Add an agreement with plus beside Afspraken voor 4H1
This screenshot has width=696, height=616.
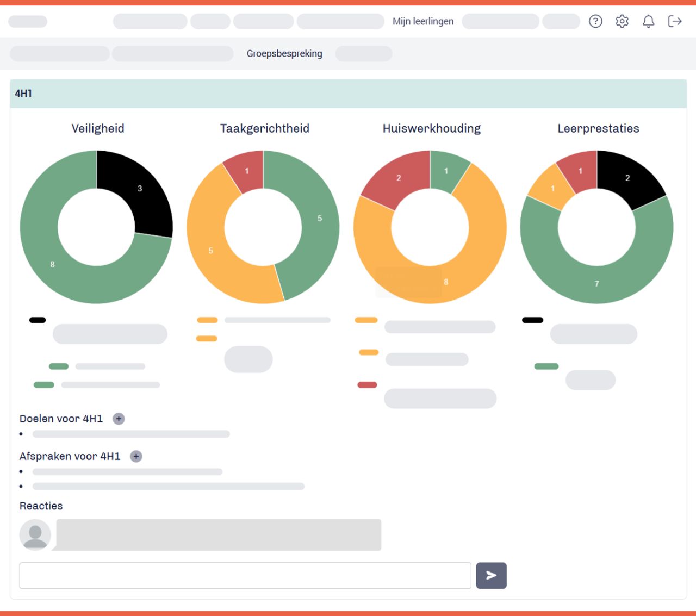pyautogui.click(x=136, y=456)
